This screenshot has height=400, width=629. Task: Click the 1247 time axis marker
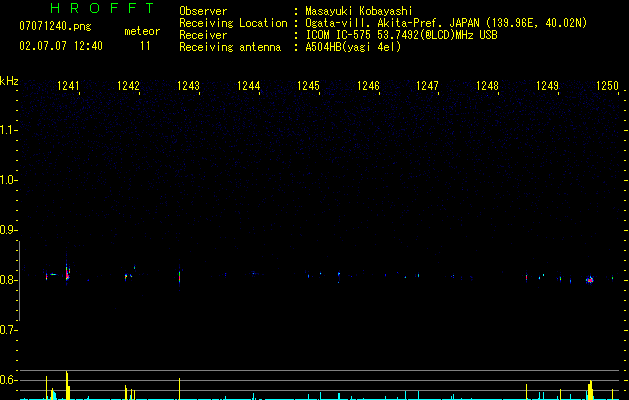[x=427, y=86]
